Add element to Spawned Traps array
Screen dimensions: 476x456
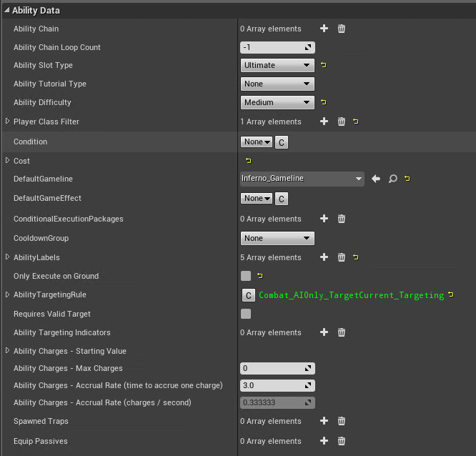324,421
